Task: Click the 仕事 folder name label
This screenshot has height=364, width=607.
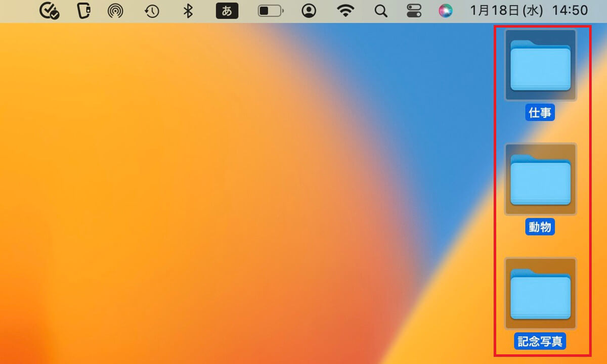Action: pyautogui.click(x=540, y=113)
